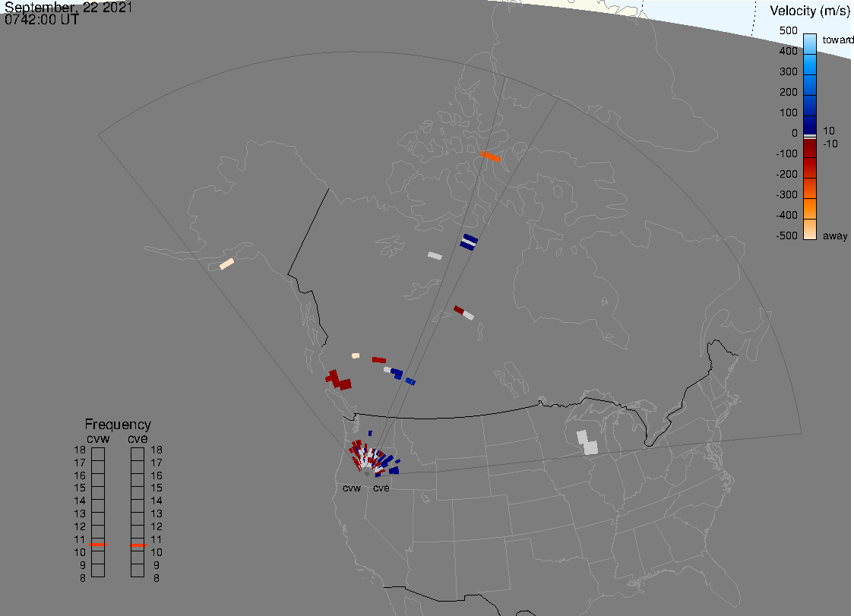Click the cve frequency column header
The image size is (854, 616).
coord(138,438)
